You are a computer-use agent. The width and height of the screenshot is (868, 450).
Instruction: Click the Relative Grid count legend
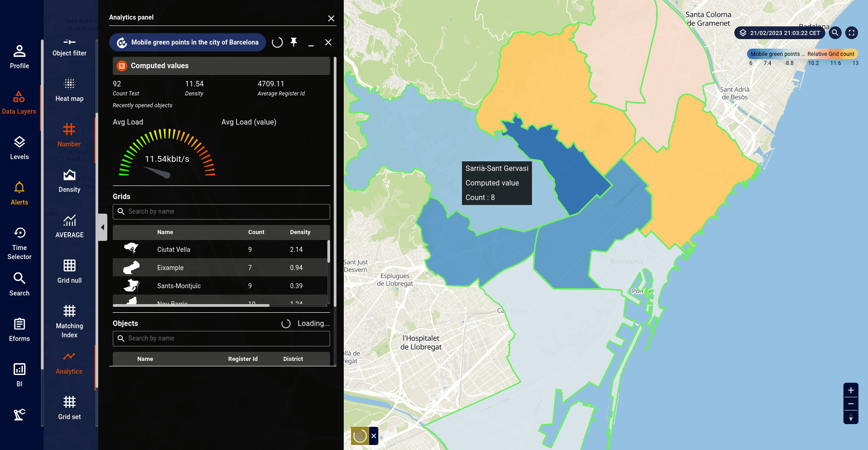coord(831,54)
